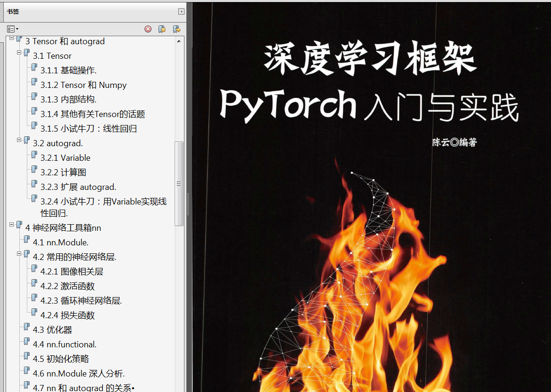Click bookmark flag icon beside '3.1.1 基础操作.'

point(34,67)
